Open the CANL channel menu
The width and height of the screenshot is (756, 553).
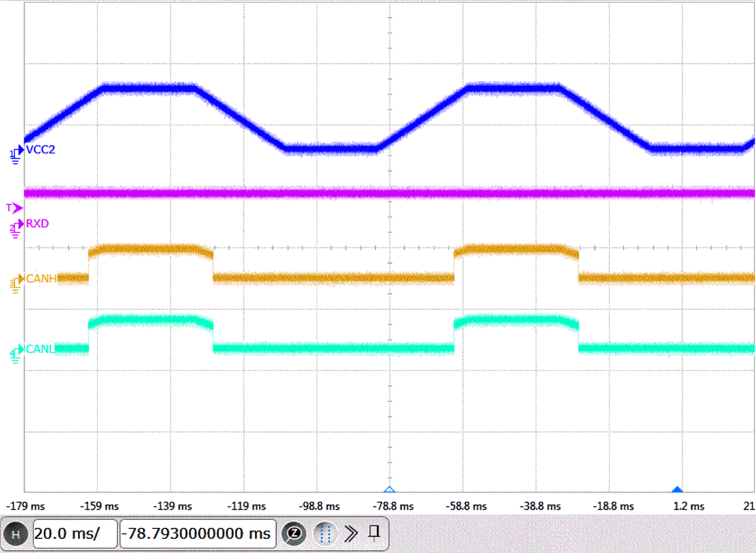tap(40, 349)
